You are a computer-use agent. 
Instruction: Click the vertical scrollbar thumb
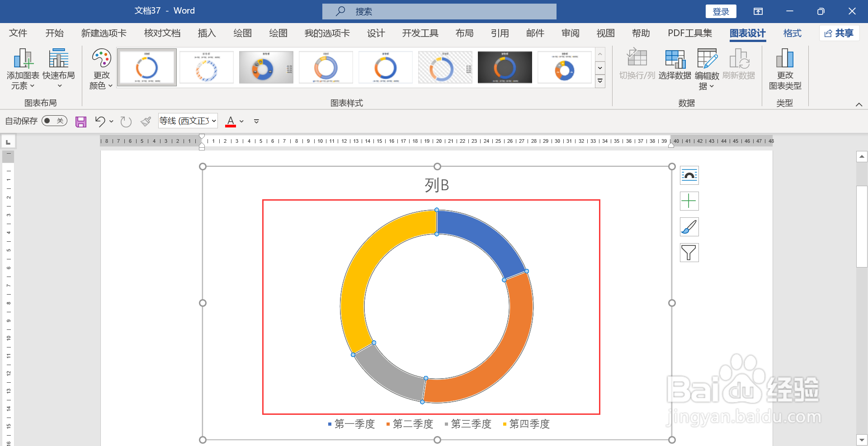[862, 226]
